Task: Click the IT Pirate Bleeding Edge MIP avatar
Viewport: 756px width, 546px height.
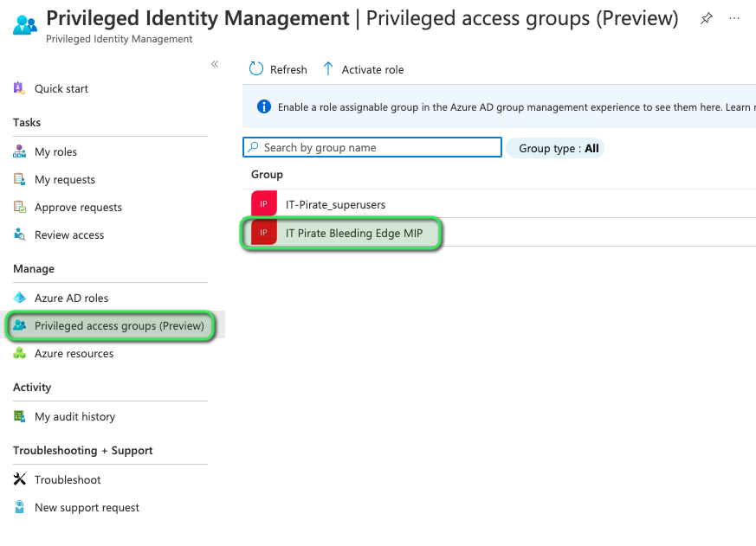Action: coord(264,233)
